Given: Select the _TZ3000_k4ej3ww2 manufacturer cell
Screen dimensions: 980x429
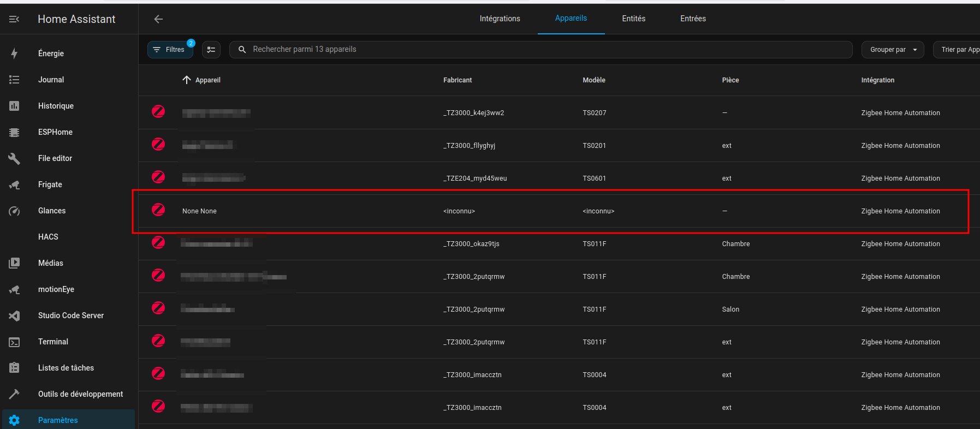Looking at the screenshot, I should click(474, 113).
